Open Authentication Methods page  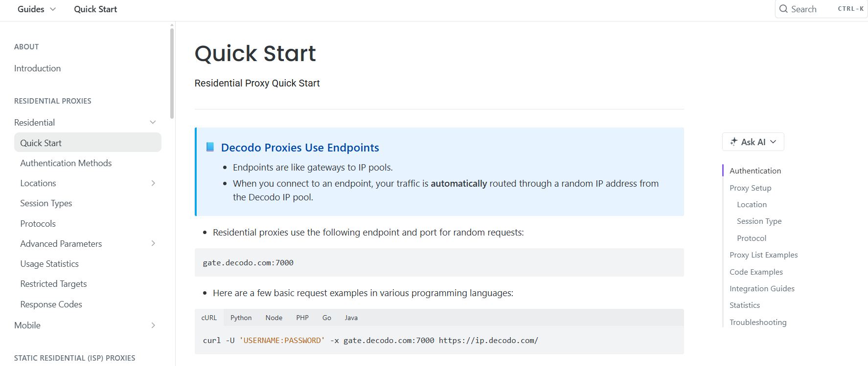coord(66,163)
